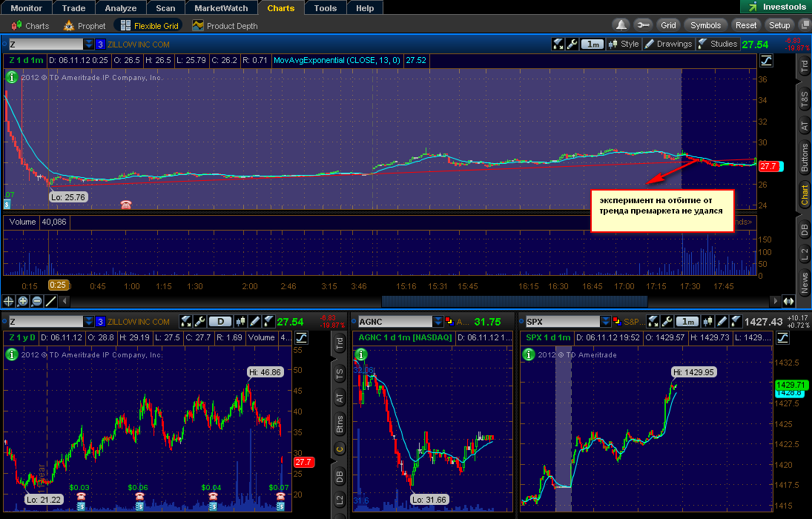
Task: Toggle the AT side panel button
Action: (x=804, y=125)
